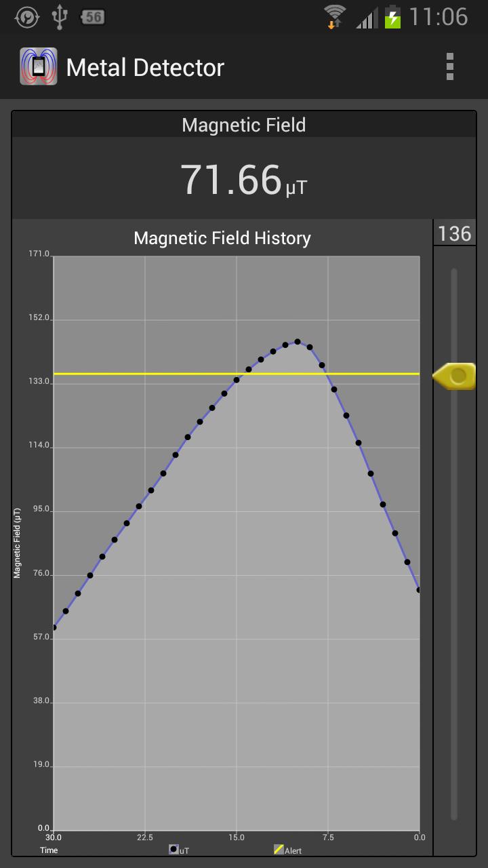
Task: Tap the peak data point on the graph
Action: [298, 342]
